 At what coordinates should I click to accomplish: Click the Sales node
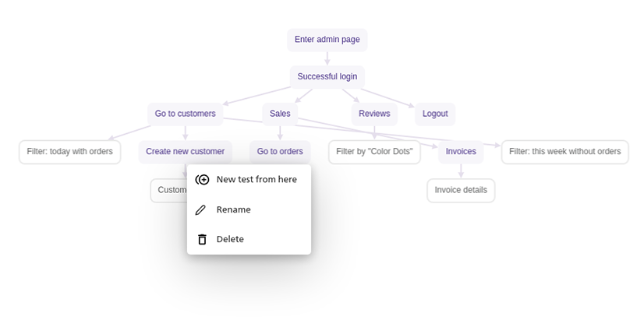(x=280, y=114)
